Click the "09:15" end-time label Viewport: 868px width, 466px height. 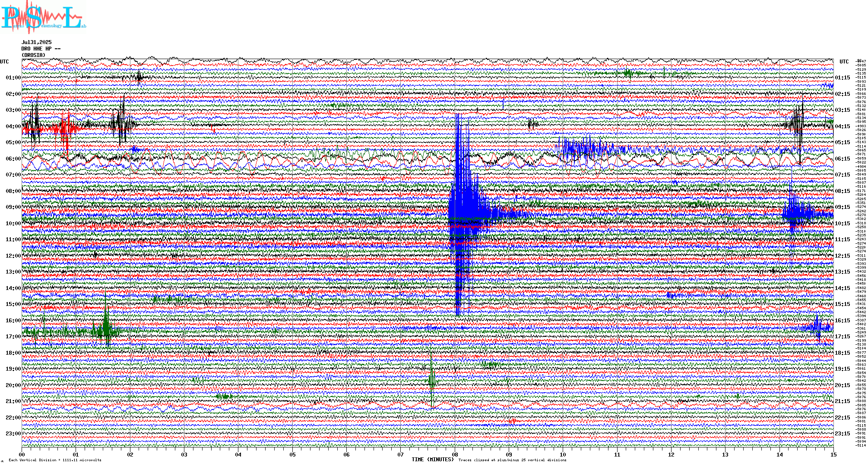point(843,207)
